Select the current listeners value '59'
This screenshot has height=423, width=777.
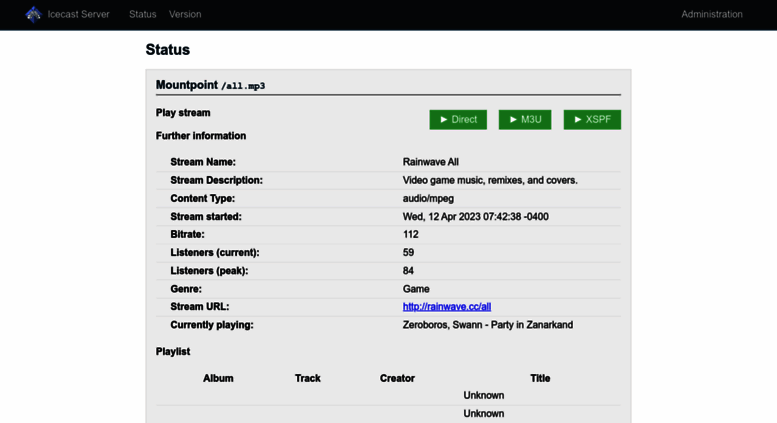pyautogui.click(x=408, y=253)
